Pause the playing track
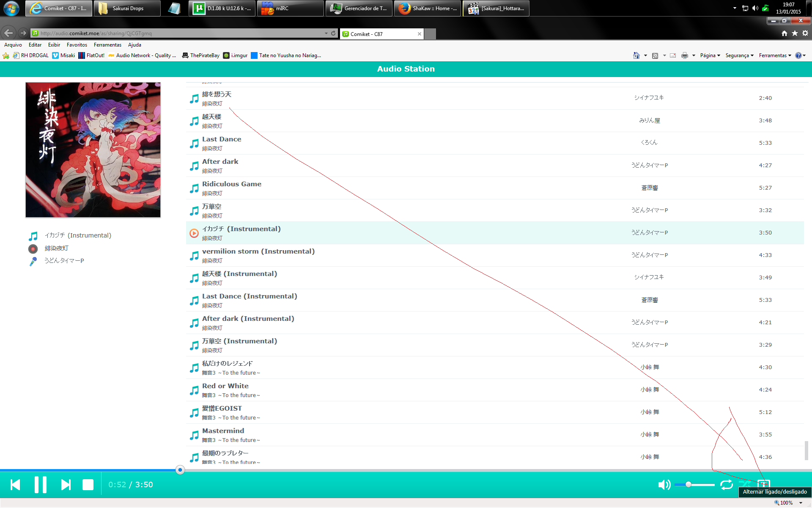The height and width of the screenshot is (508, 812). 41,485
